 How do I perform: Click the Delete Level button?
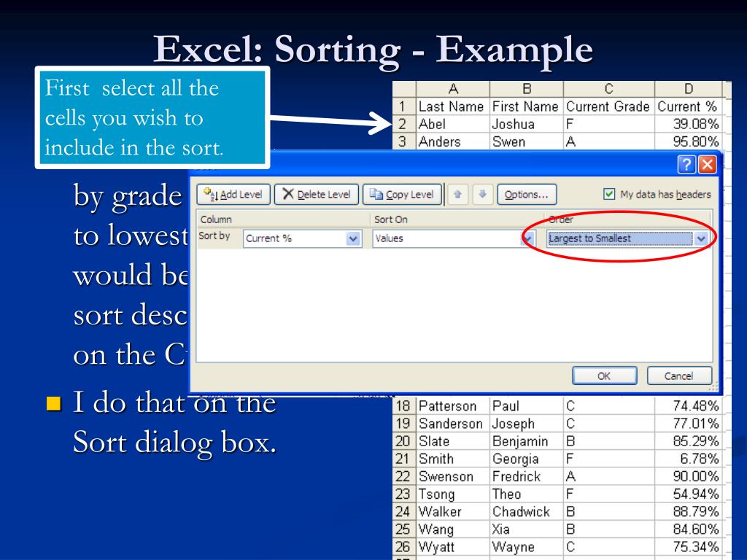317,194
